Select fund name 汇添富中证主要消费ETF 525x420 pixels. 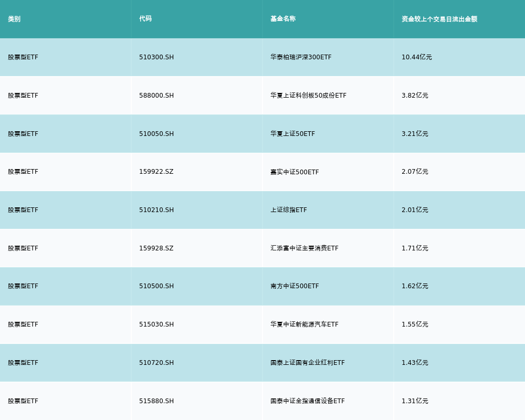(304, 248)
